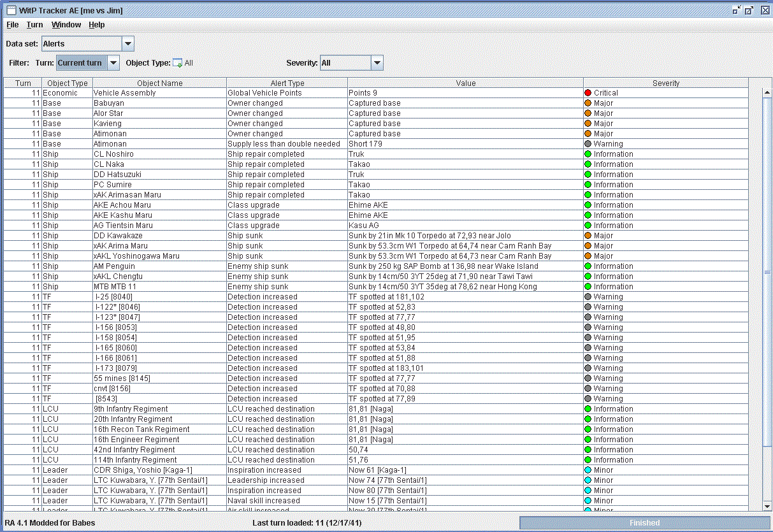Select the Inspiration increased cell for LTC Kuwabara
The height and width of the screenshot is (532, 773).
pos(287,491)
